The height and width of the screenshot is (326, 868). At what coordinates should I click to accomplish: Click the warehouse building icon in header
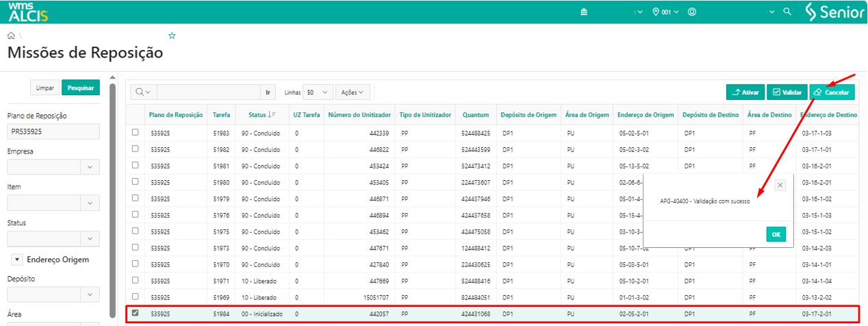[583, 12]
